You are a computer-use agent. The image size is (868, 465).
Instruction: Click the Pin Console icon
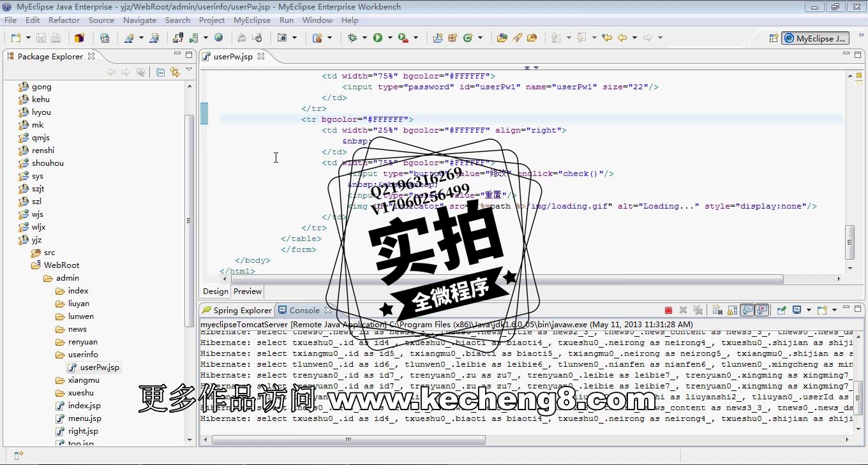click(x=782, y=310)
